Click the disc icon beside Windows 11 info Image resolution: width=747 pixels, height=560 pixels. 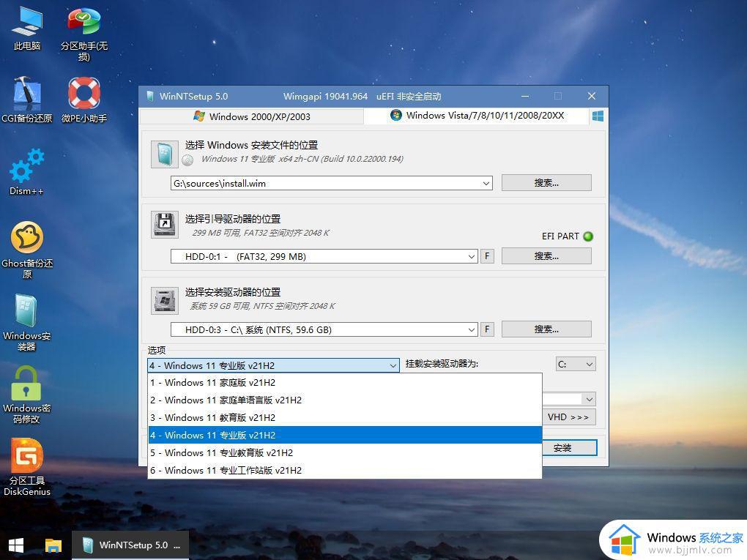pyautogui.click(x=187, y=160)
